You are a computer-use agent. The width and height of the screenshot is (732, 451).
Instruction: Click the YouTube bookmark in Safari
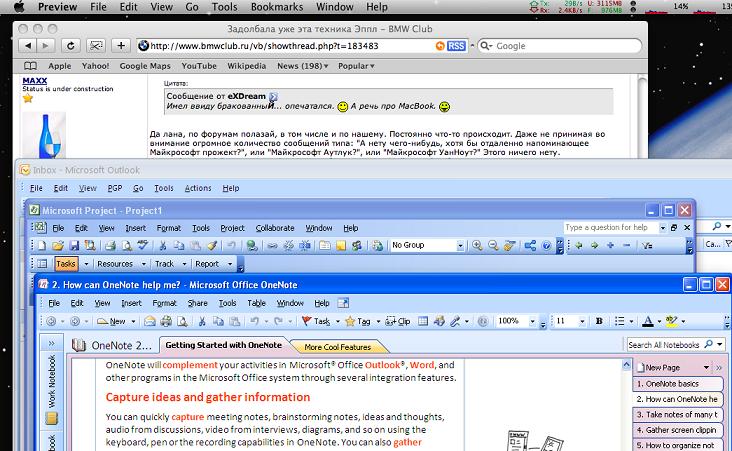coord(199,66)
